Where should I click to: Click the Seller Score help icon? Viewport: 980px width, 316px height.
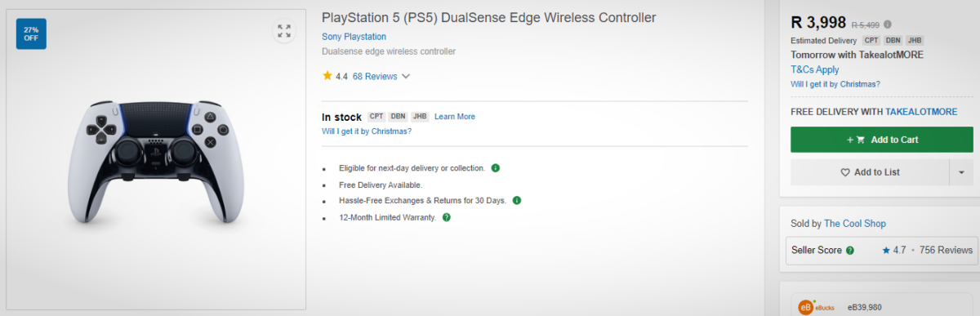pos(850,251)
